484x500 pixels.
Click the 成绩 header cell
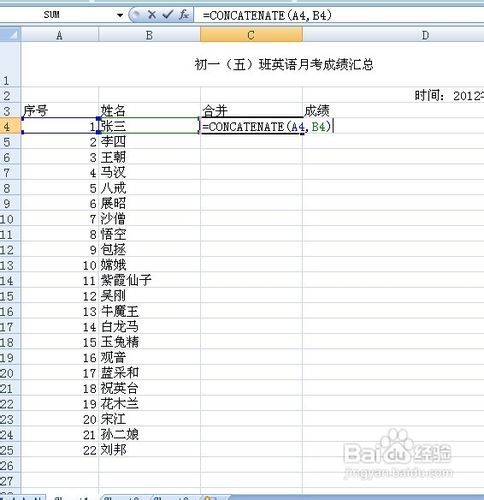393,111
